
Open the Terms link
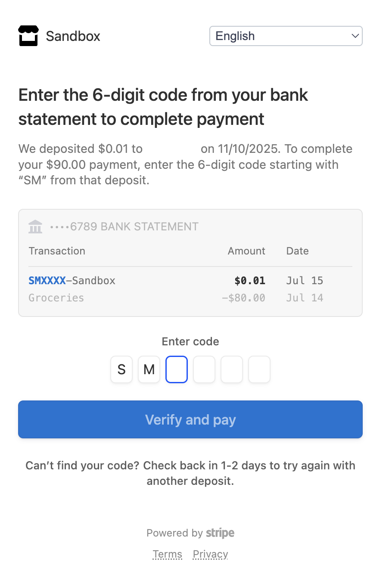167,554
